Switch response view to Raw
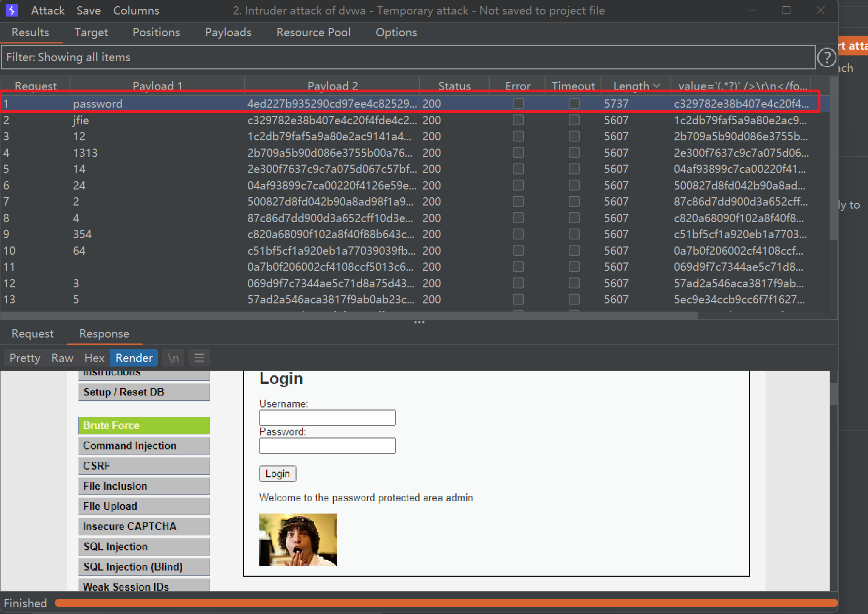 62,358
